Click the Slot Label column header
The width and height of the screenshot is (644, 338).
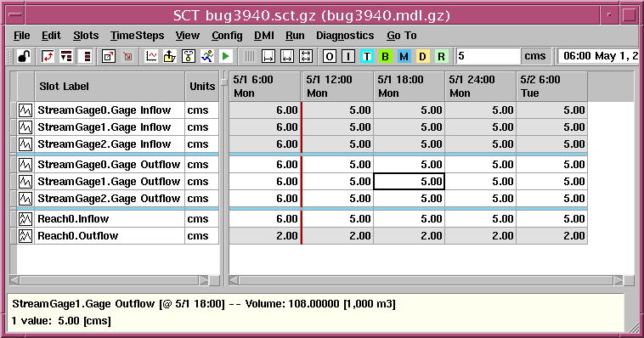coord(110,87)
